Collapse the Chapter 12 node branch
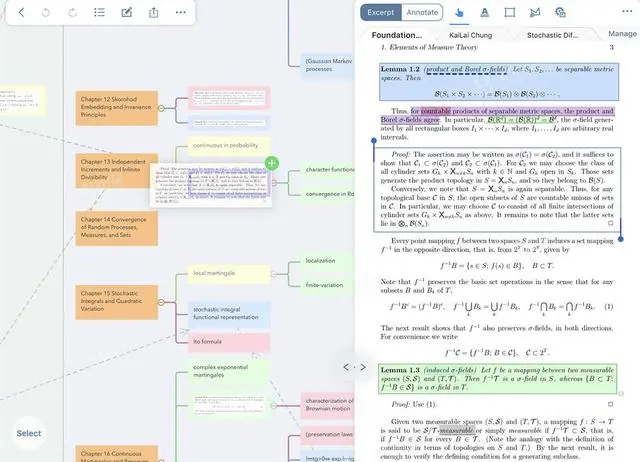Image resolution: width=640 pixels, height=462 pixels. click(161, 108)
